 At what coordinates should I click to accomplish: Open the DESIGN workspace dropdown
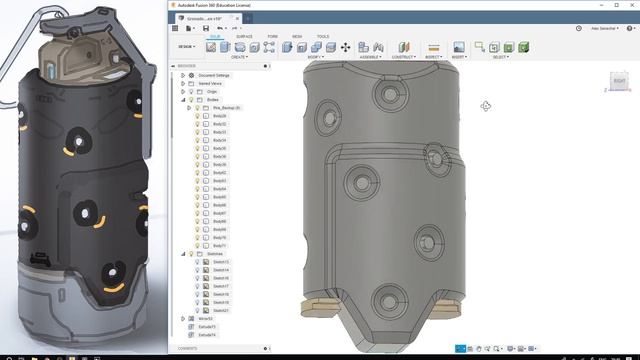pyautogui.click(x=187, y=47)
